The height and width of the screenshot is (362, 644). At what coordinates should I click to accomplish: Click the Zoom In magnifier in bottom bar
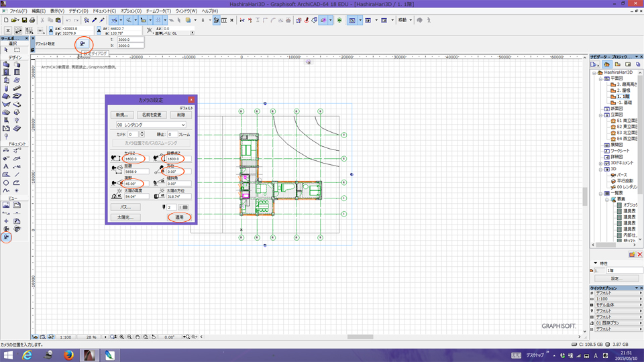pyautogui.click(x=121, y=337)
